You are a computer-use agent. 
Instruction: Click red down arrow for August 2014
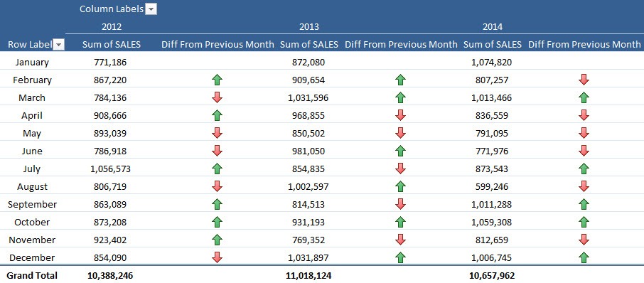584,186
